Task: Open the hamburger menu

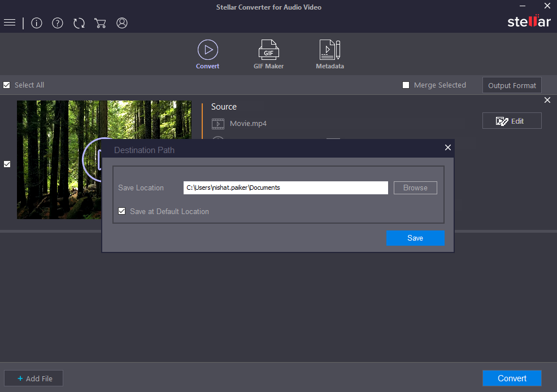Action: [10, 23]
